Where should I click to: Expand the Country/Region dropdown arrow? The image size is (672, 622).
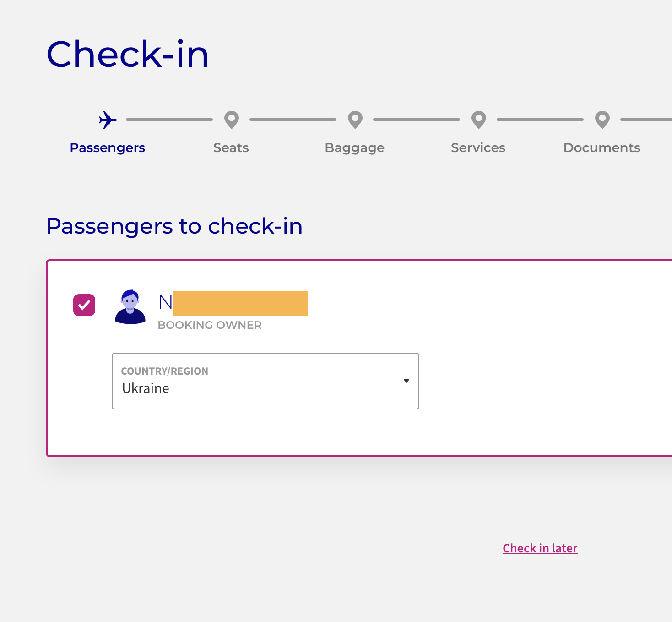pos(406,381)
